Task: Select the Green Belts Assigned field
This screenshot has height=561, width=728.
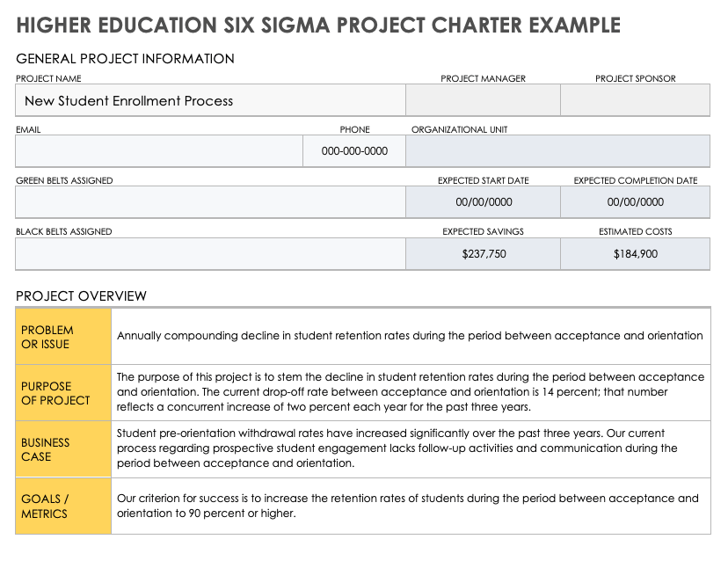Action: pos(209,202)
